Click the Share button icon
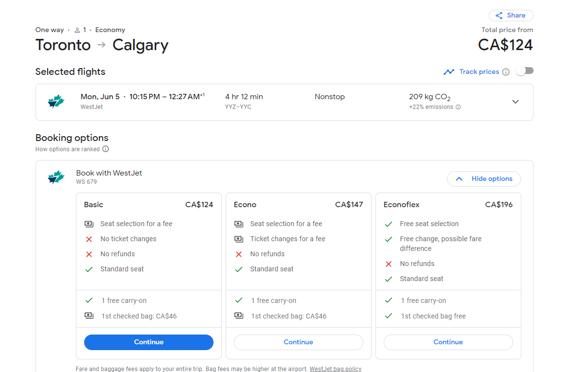Image resolution: width=588 pixels, height=372 pixels. click(x=499, y=16)
